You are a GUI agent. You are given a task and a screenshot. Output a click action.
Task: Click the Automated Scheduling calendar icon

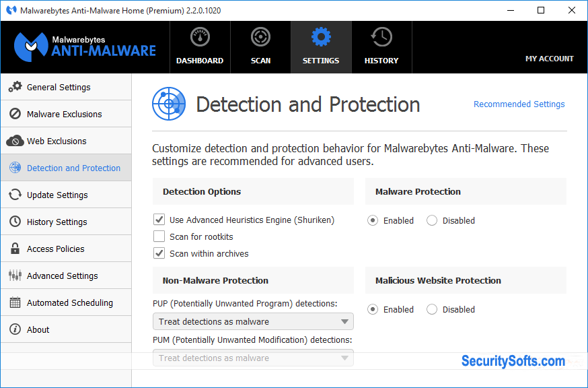tap(15, 302)
